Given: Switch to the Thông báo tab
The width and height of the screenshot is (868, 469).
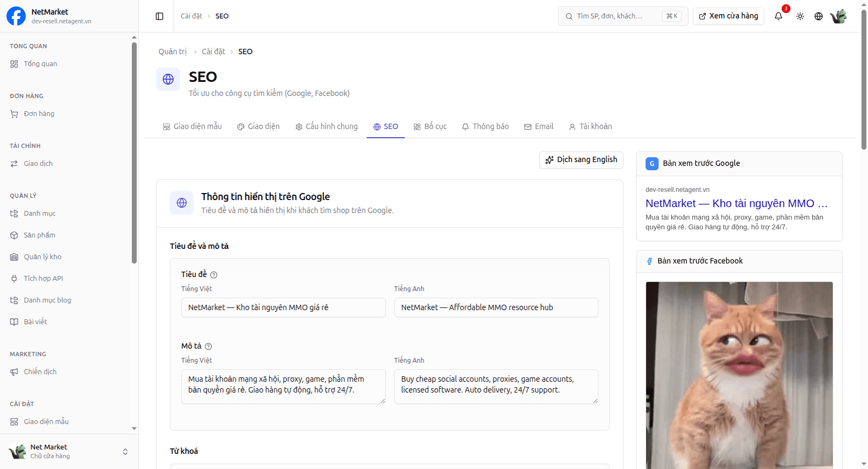Looking at the screenshot, I should point(486,126).
